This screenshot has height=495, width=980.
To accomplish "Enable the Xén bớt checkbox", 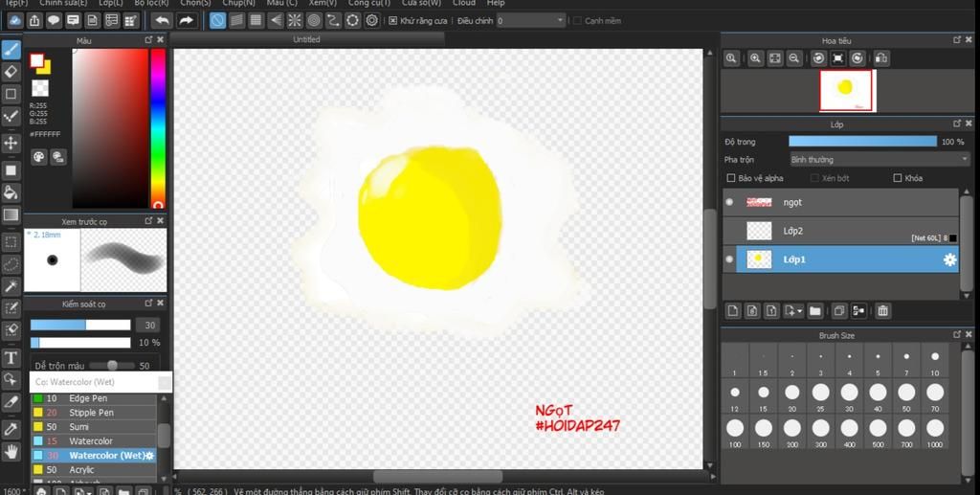I will (x=814, y=178).
